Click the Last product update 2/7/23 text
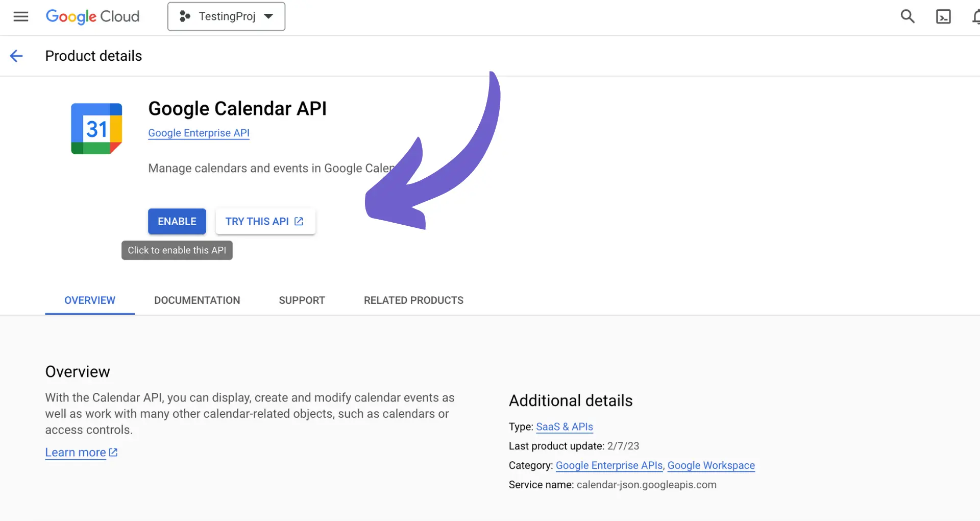Viewport: 980px width, 521px height. click(x=574, y=446)
